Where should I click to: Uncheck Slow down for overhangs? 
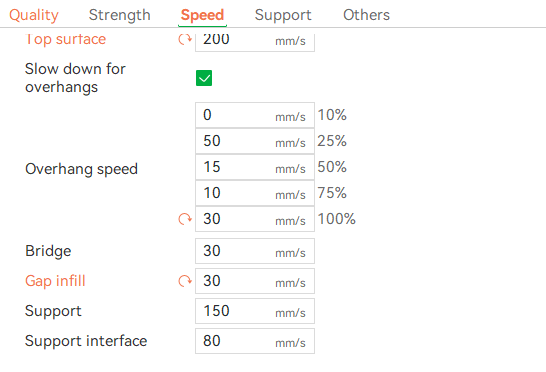pyautogui.click(x=204, y=78)
